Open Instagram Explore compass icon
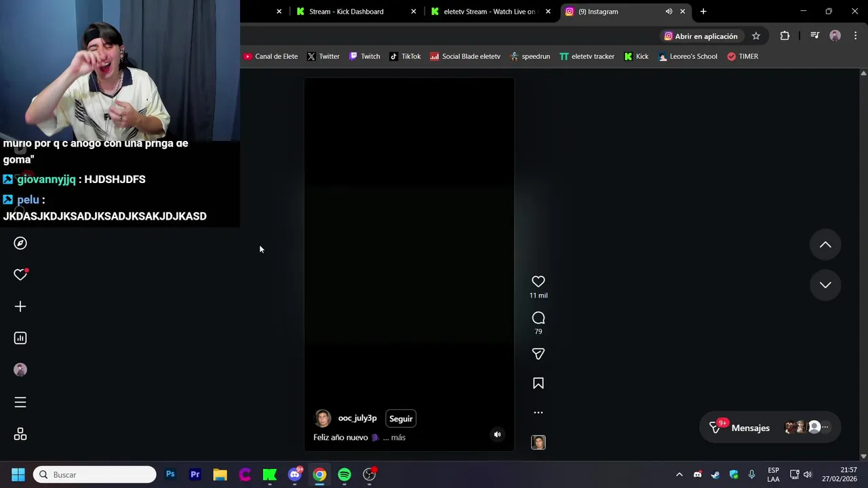The height and width of the screenshot is (488, 868). pyautogui.click(x=20, y=243)
